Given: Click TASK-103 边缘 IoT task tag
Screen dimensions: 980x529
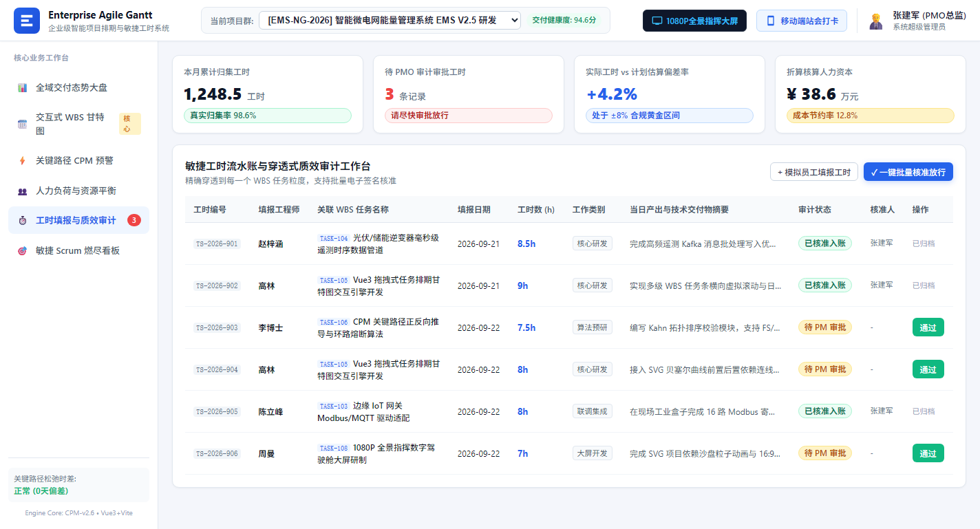Looking at the screenshot, I should click(334, 406).
